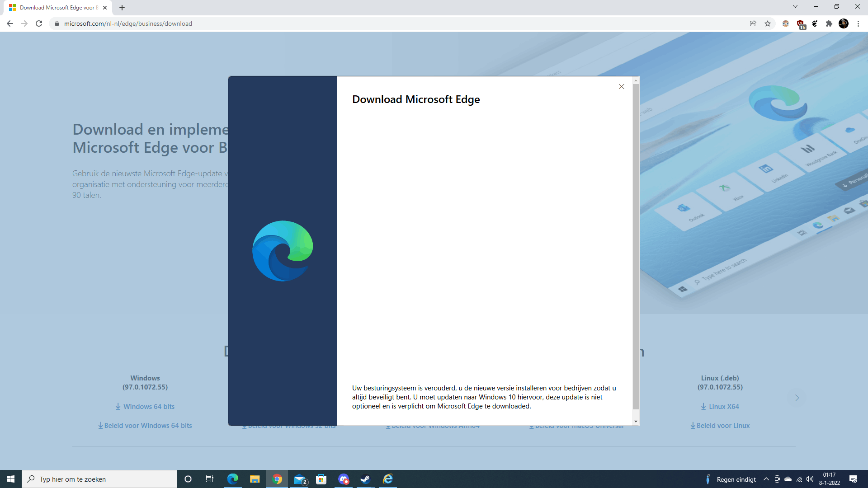Launch Steam from the taskbar

365,479
